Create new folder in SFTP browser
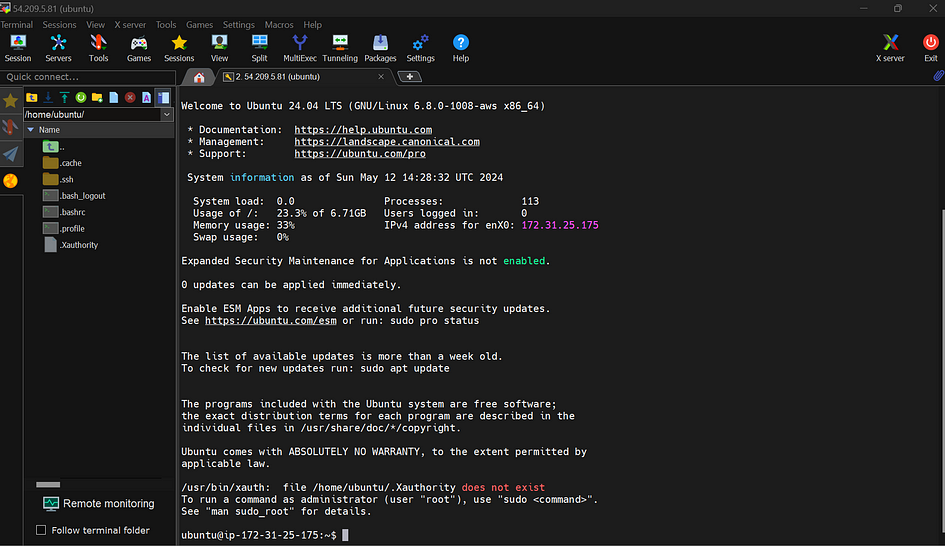 tap(97, 98)
